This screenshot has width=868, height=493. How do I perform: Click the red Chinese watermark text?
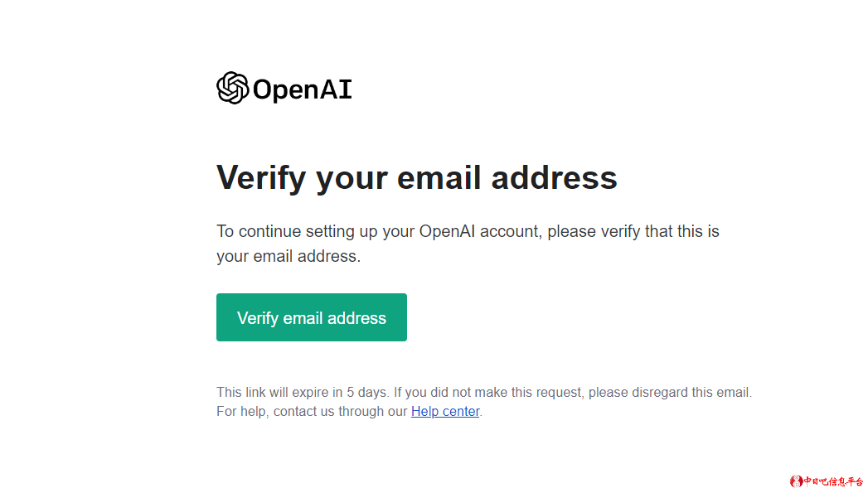[833, 481]
